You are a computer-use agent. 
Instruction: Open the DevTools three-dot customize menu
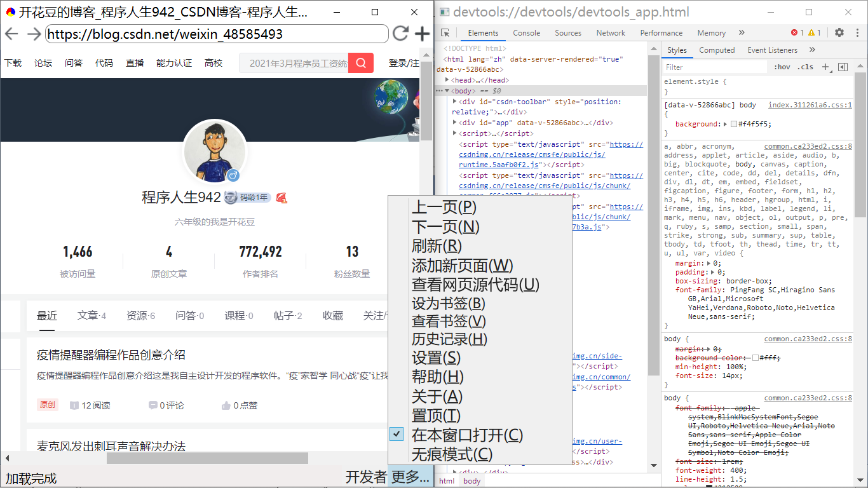[x=856, y=32]
